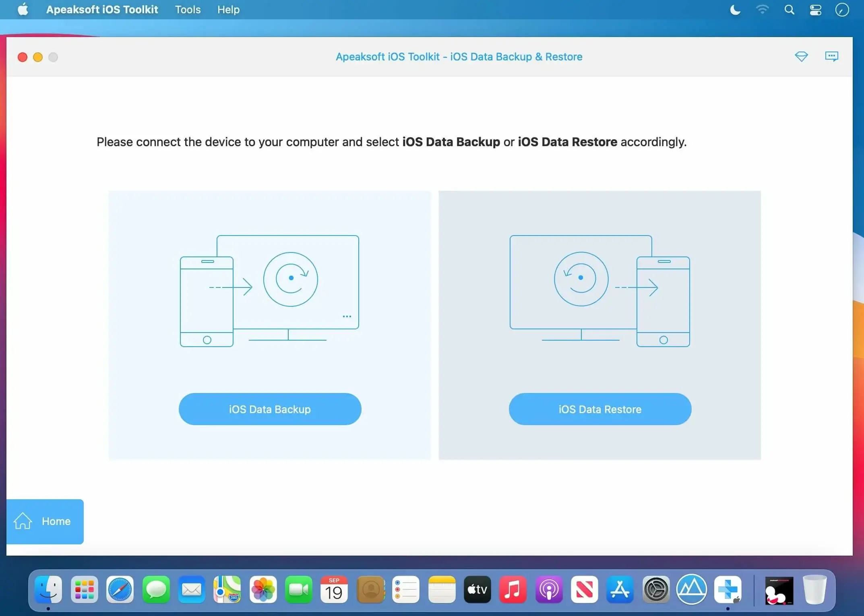Go back with the Home button
The image size is (864, 616).
(45, 521)
